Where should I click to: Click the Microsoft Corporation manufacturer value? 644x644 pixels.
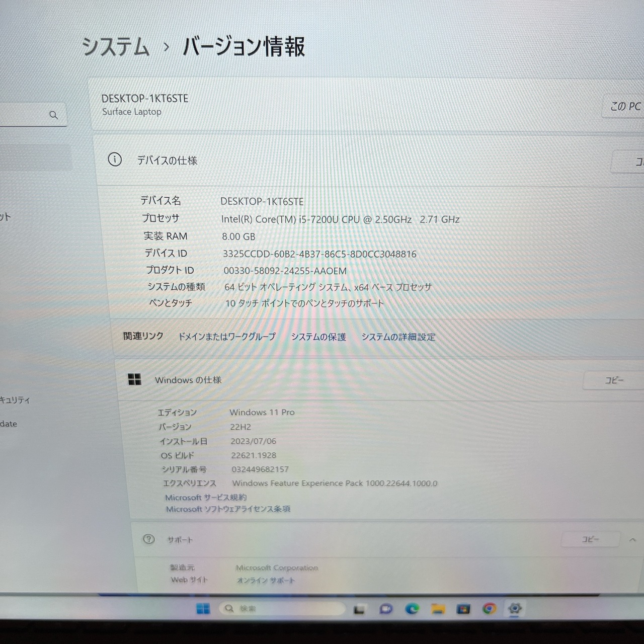(x=277, y=568)
